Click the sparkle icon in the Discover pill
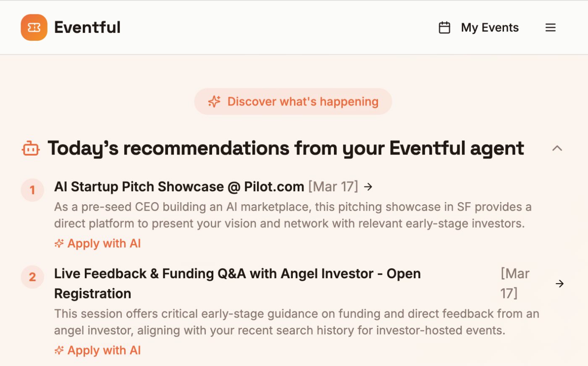The width and height of the screenshot is (588, 366). point(214,102)
